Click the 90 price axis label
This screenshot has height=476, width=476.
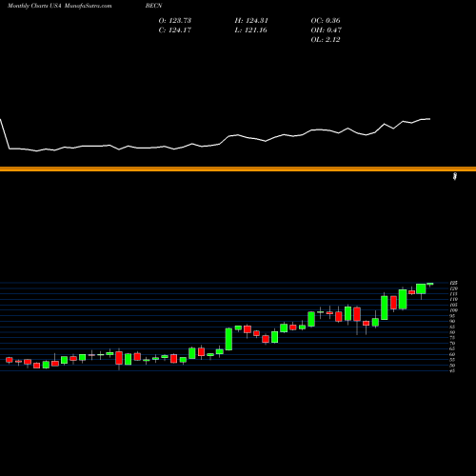click(452, 321)
